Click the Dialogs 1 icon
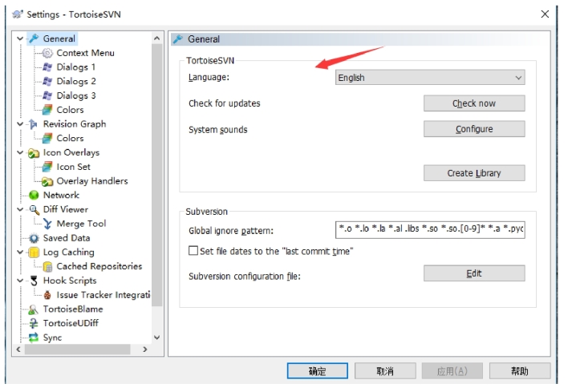This screenshot has height=392, width=568. tap(47, 67)
